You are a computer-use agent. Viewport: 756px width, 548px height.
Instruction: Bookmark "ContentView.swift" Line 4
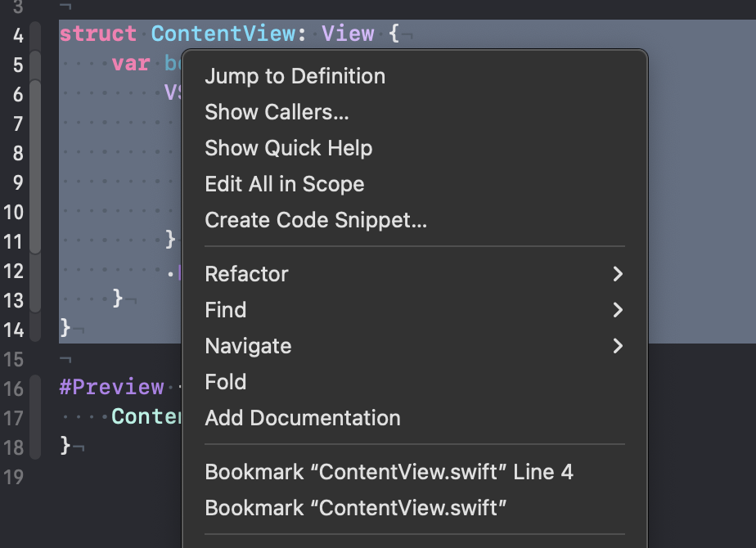click(389, 472)
